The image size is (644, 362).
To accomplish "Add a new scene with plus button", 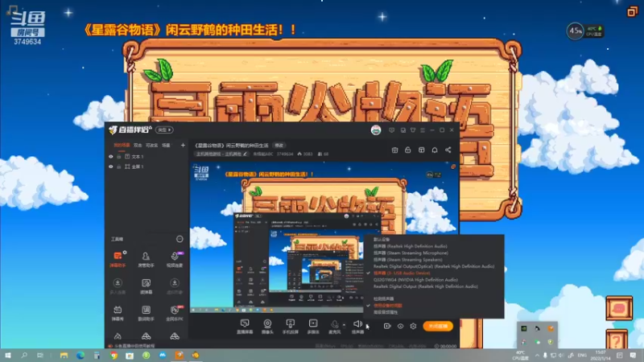I will pyautogui.click(x=183, y=146).
